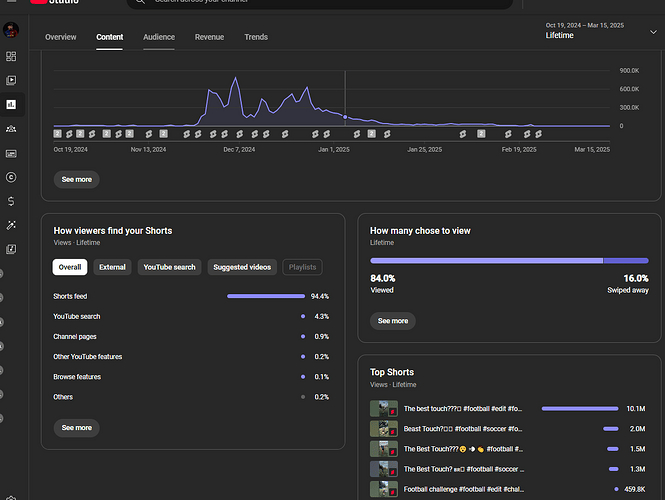Open thumbnail of 1.3M 'The Best Touch?' Short
This screenshot has width=665, height=500.
[384, 469]
